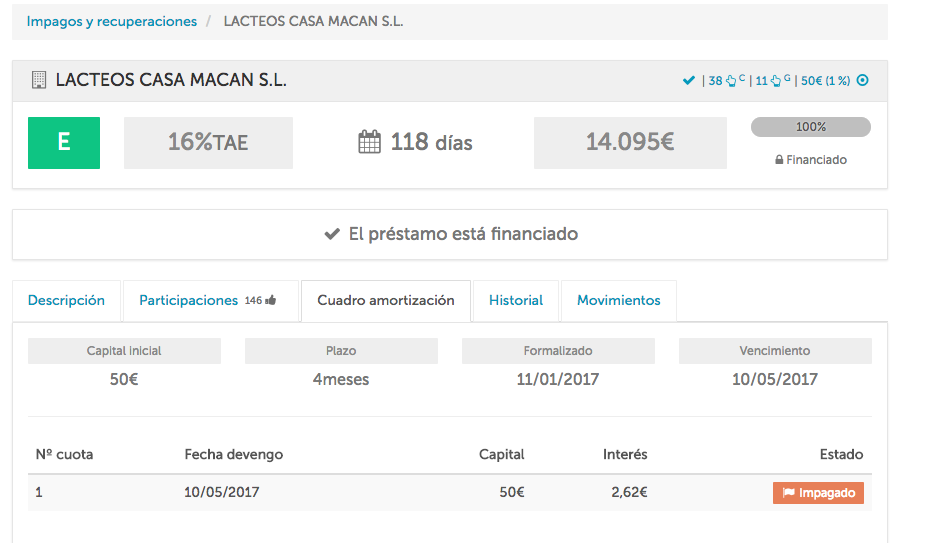The image size is (935, 543).
Task: Click the thumbs-up icon in Participaciones tab
Action: (270, 300)
